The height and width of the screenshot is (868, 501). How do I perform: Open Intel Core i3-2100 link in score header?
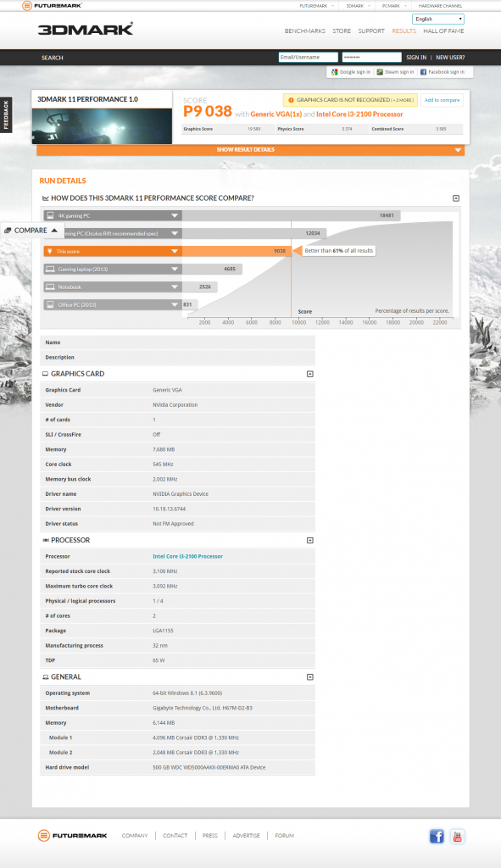[359, 114]
